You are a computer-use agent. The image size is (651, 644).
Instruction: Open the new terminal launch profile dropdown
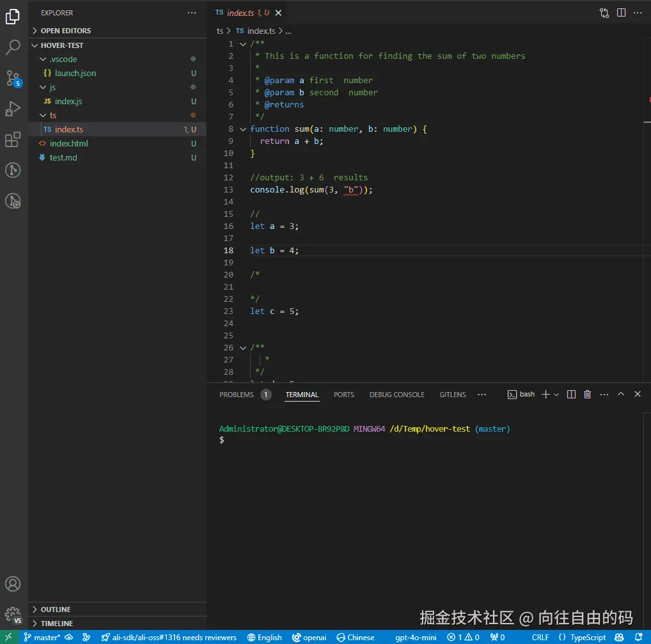click(x=556, y=395)
